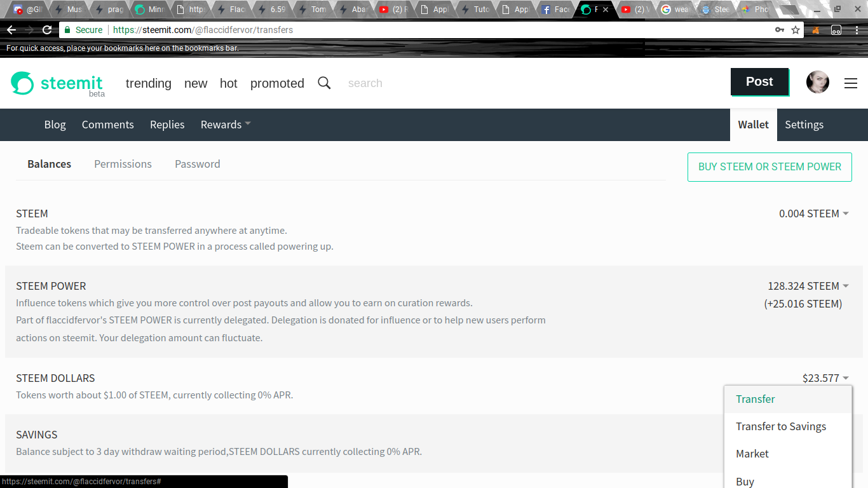The image size is (868, 488).
Task: Reload the steemit page
Action: [47, 30]
